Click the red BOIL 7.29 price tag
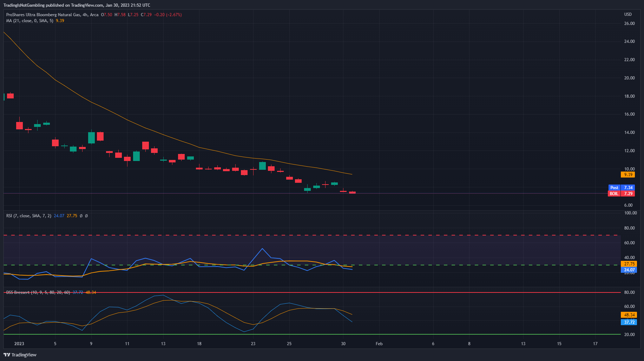The height and width of the screenshot is (361, 644). tap(622, 194)
